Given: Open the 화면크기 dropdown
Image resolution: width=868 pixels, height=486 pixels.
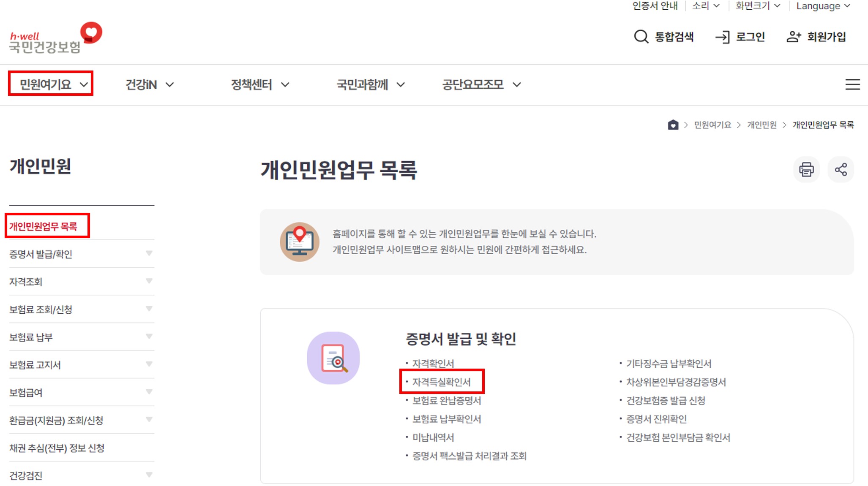Looking at the screenshot, I should pyautogui.click(x=757, y=6).
